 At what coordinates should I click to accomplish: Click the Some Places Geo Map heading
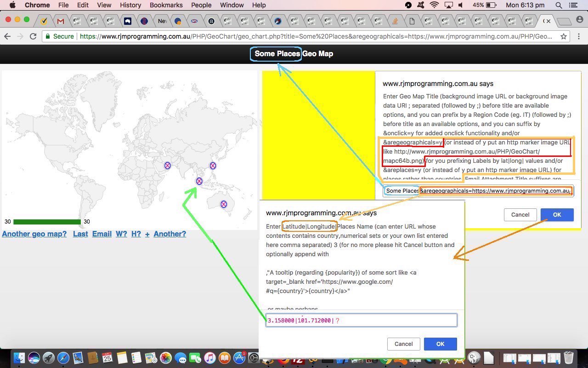point(294,54)
